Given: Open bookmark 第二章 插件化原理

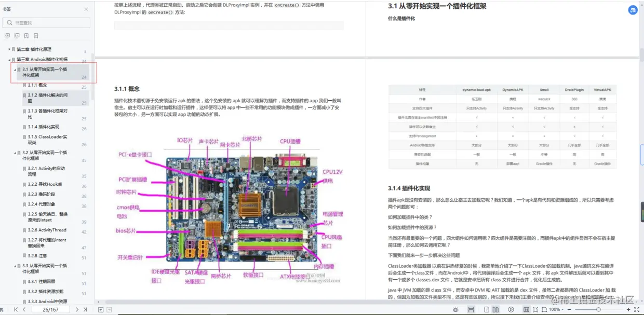Looking at the screenshot, I should coord(34,49).
